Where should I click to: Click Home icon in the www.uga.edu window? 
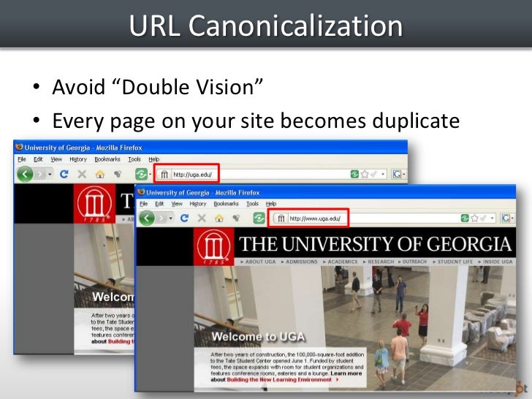pyautogui.click(x=219, y=218)
